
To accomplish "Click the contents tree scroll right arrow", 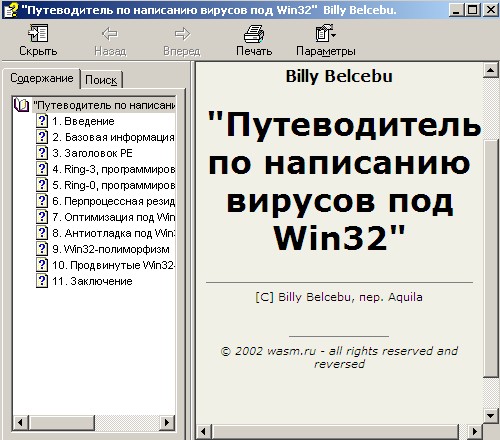I will [x=167, y=423].
